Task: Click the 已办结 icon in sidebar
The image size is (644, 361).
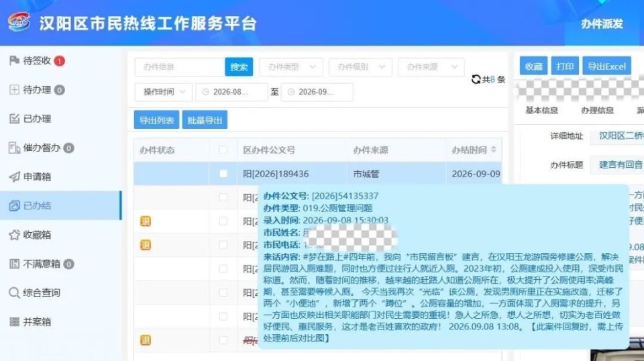Action: tap(14, 205)
